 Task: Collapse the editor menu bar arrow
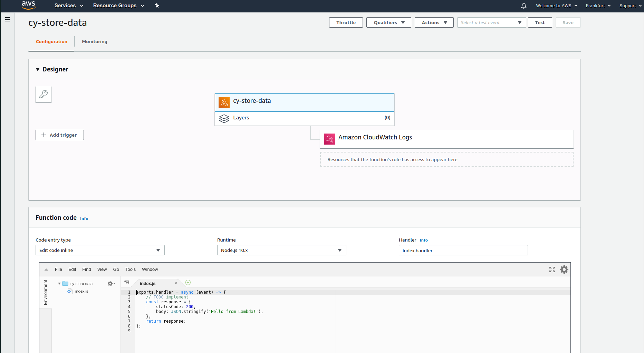46,269
